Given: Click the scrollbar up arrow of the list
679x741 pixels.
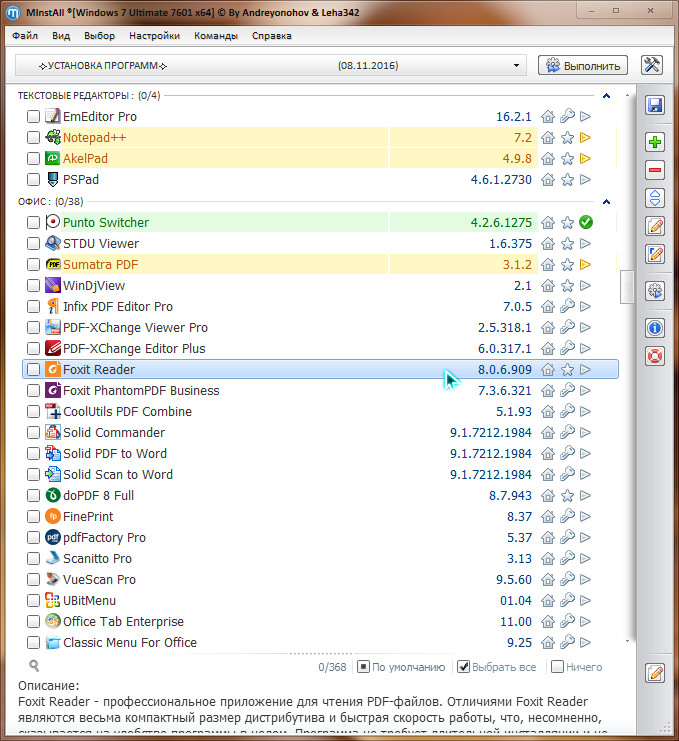Looking at the screenshot, I should coord(627,96).
